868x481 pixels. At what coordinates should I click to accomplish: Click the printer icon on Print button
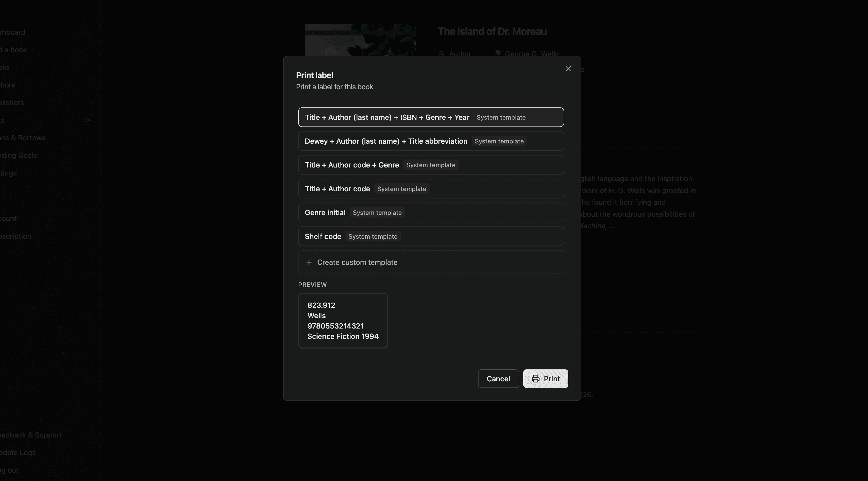pyautogui.click(x=535, y=379)
